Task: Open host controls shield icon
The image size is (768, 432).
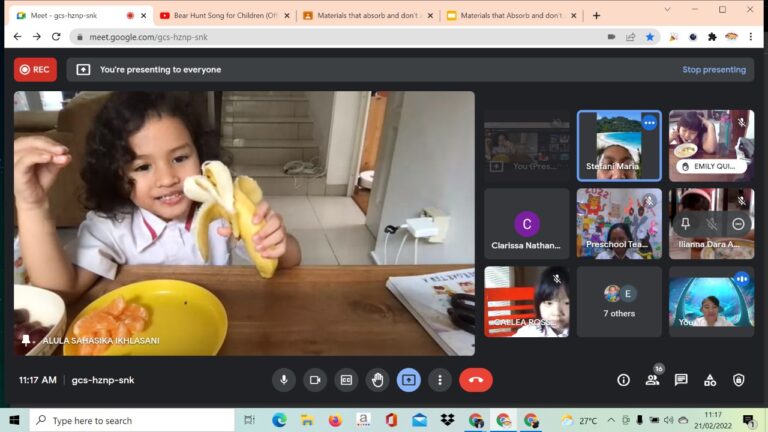Action: pos(739,380)
